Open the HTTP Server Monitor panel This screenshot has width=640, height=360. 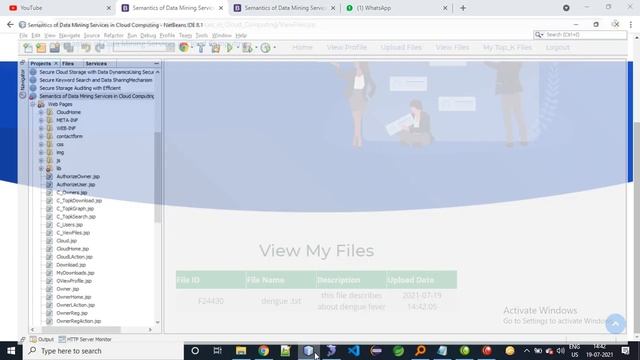tap(85, 339)
